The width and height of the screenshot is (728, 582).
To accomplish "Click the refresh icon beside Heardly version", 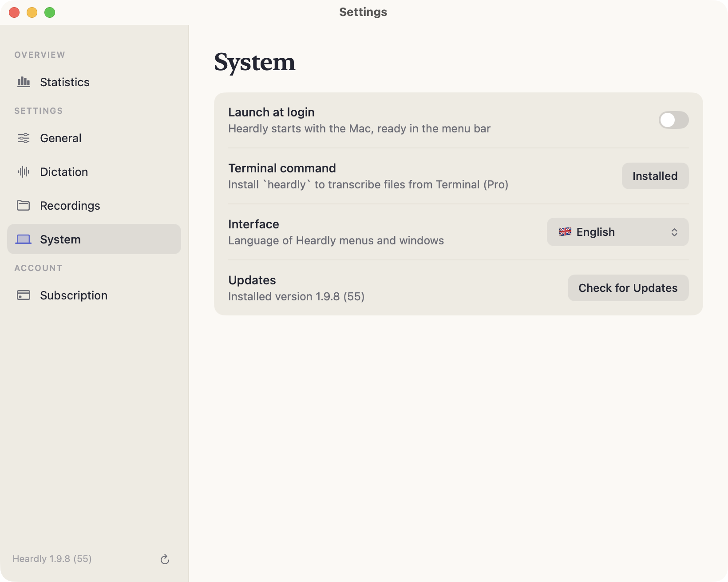I will pyautogui.click(x=165, y=559).
